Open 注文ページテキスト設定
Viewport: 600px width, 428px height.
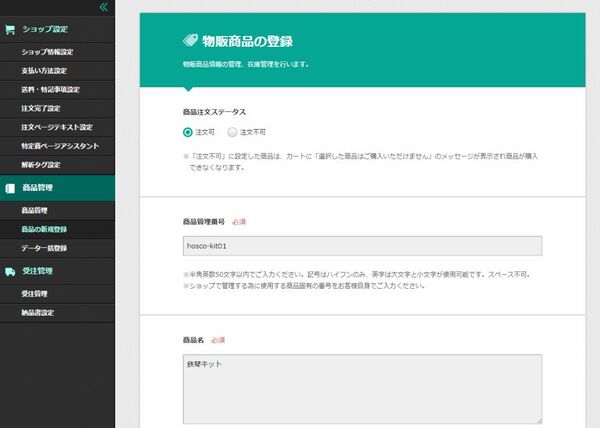[x=57, y=127]
